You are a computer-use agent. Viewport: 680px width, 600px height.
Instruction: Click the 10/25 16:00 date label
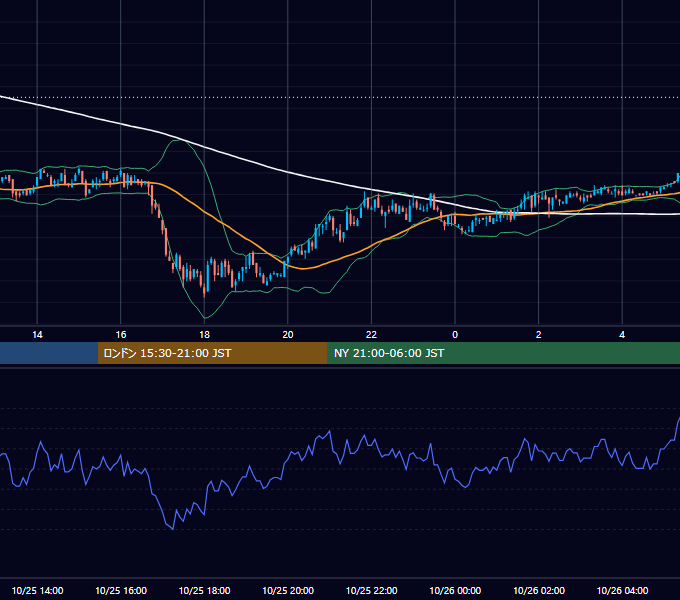pyautogui.click(x=121, y=590)
